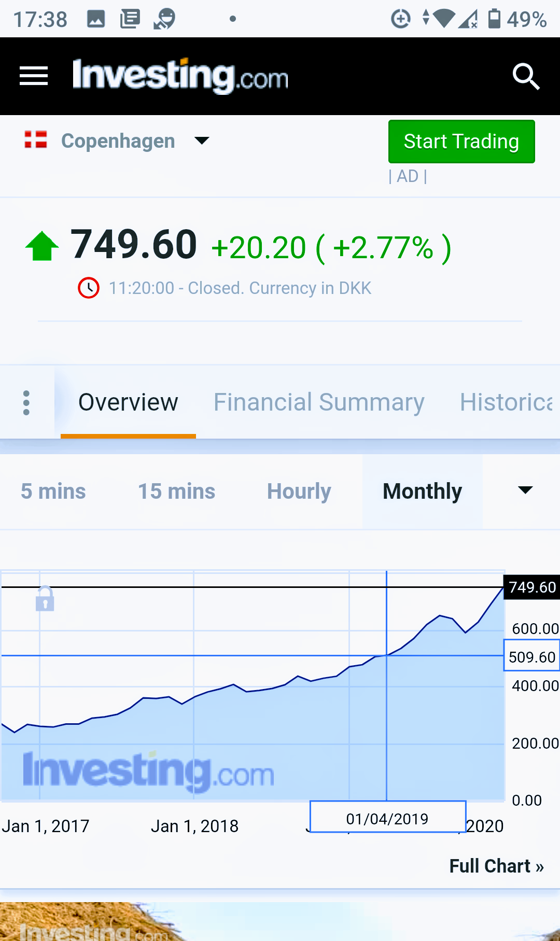Image resolution: width=560 pixels, height=941 pixels.
Task: Tap the green up-arrow price indicator
Action: click(x=42, y=246)
